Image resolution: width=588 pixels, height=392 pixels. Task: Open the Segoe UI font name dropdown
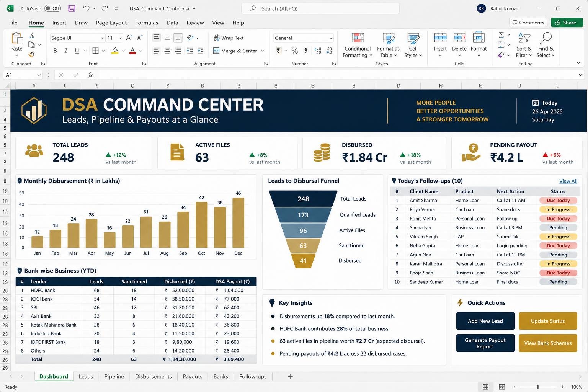point(103,38)
